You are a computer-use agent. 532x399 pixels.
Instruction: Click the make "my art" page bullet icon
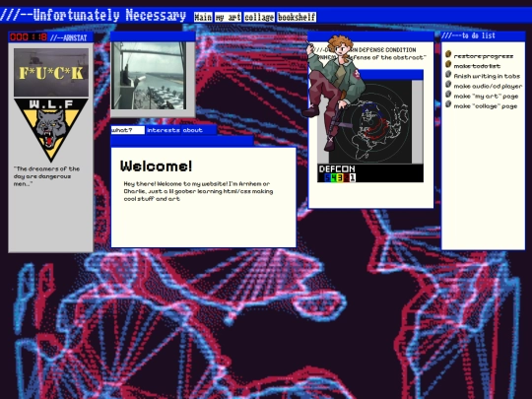(x=448, y=94)
